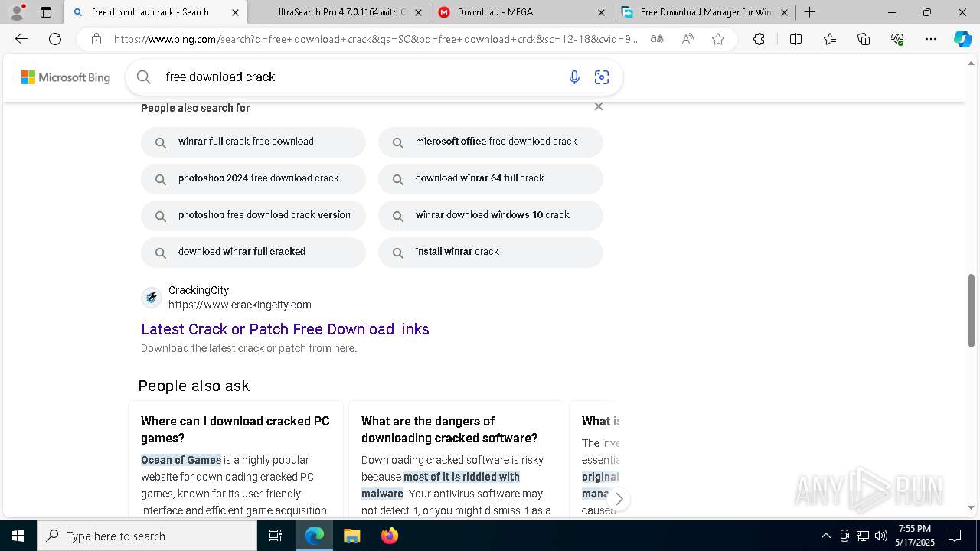View site information lock icon
The width and height of the screenshot is (980, 551).
coord(96,39)
